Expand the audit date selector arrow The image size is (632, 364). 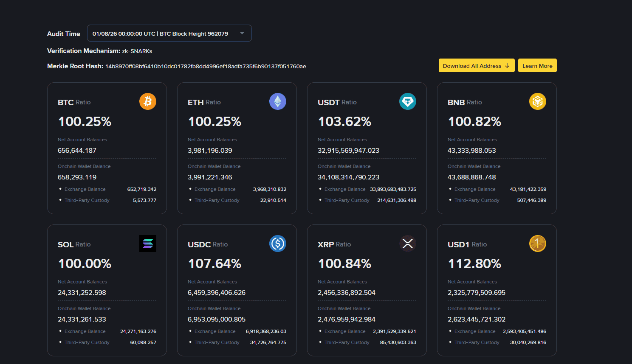click(x=242, y=33)
